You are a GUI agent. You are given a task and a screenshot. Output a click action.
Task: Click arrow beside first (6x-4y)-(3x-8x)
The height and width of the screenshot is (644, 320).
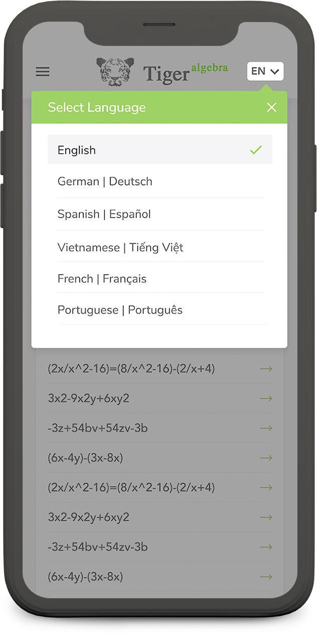point(265,458)
